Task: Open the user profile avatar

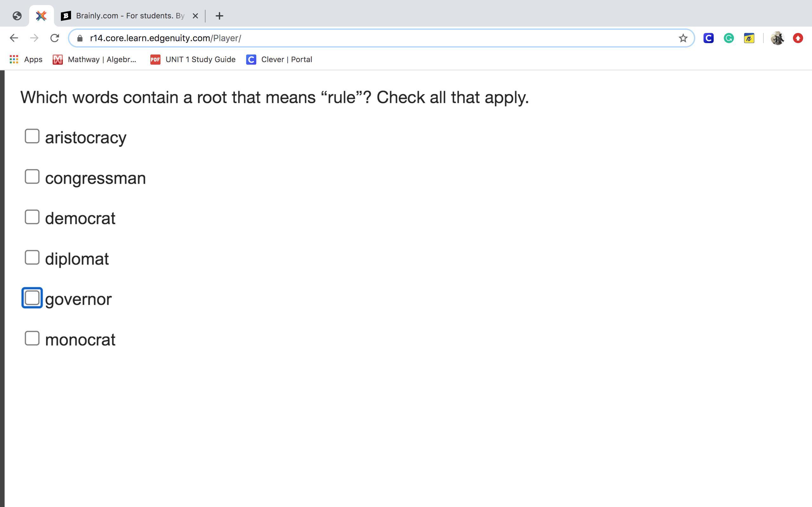Action: pyautogui.click(x=777, y=38)
